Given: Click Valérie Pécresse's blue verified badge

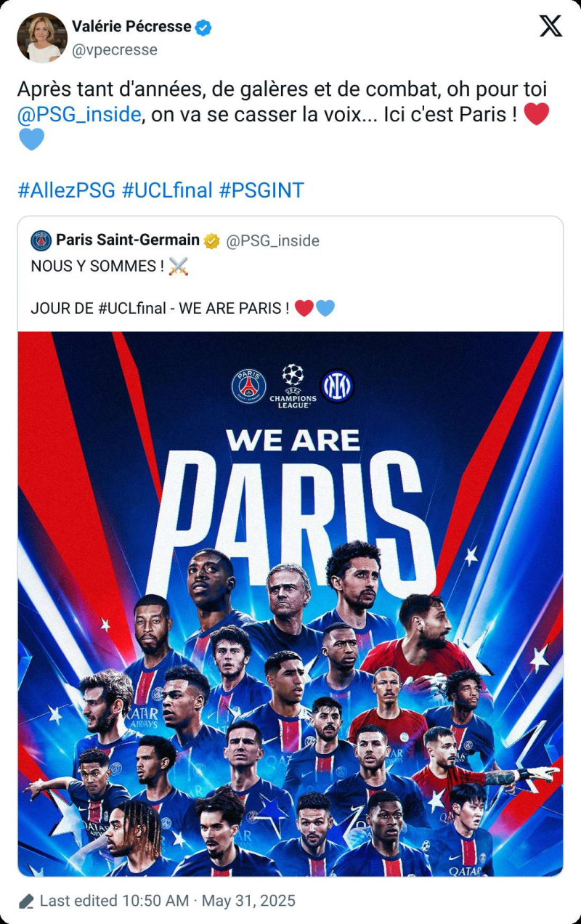Looking at the screenshot, I should point(204,28).
